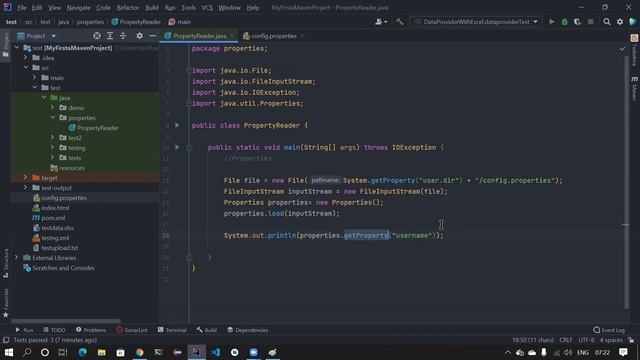The image size is (640, 360).
Task: Collapse the properties package
Action: coord(53,118)
